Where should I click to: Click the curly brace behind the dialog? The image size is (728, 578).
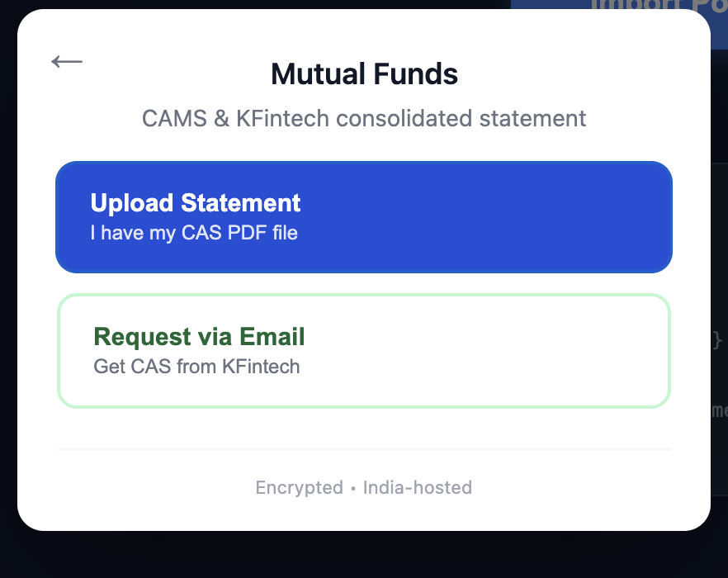(717, 339)
